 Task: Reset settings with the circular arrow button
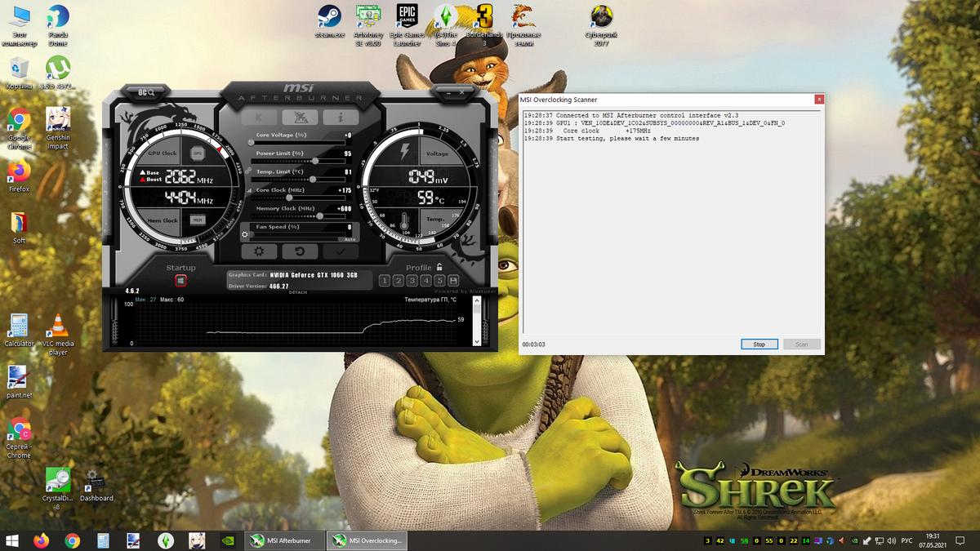[x=300, y=251]
